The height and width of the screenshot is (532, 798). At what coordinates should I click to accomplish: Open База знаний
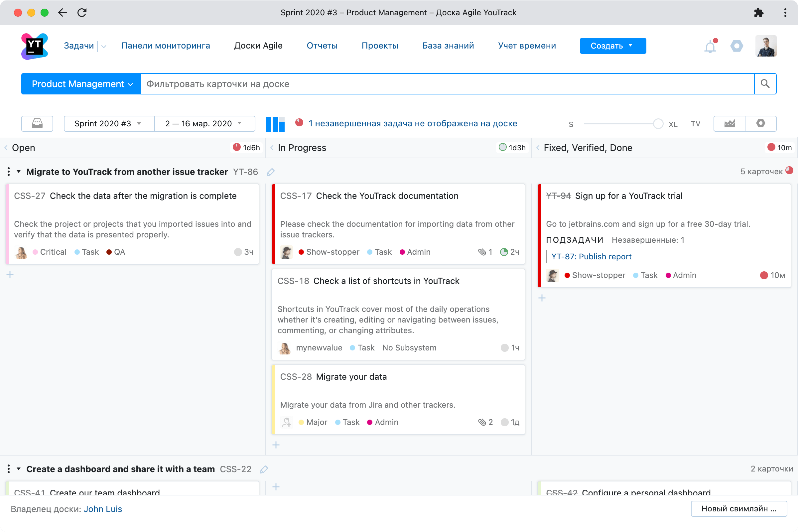448,46
